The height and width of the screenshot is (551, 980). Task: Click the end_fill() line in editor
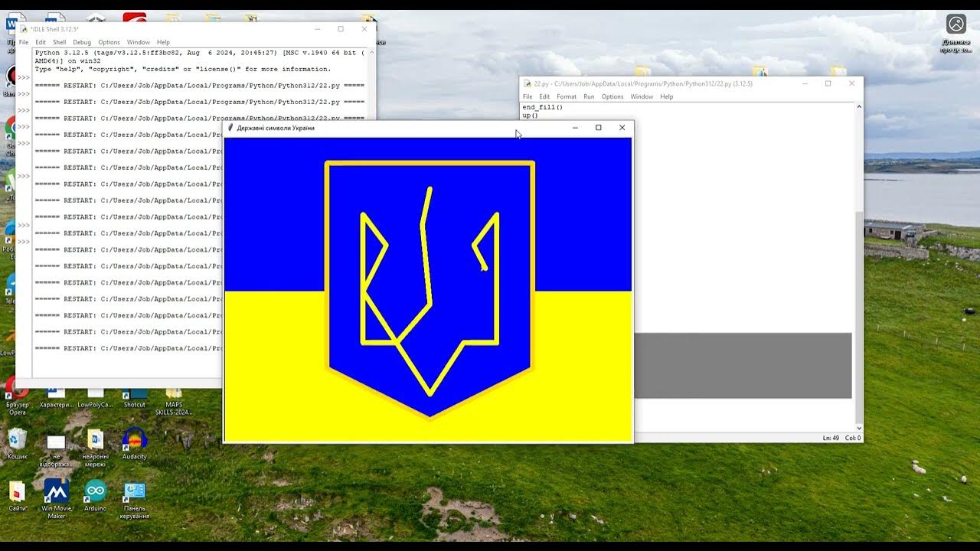pyautogui.click(x=543, y=107)
